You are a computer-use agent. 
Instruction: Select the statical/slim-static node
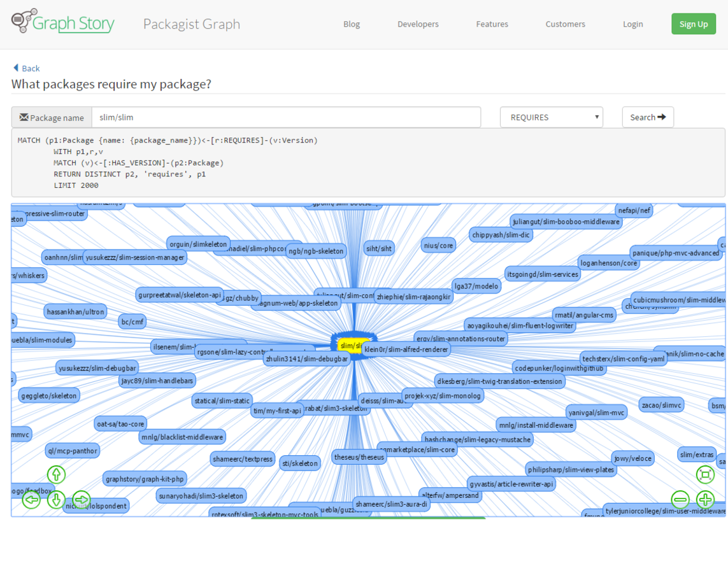(222, 400)
